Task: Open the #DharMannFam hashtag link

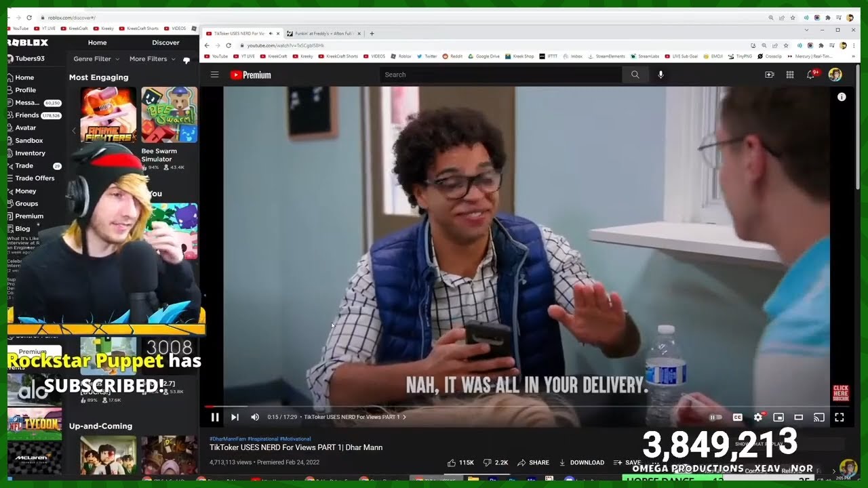Action: point(227,439)
